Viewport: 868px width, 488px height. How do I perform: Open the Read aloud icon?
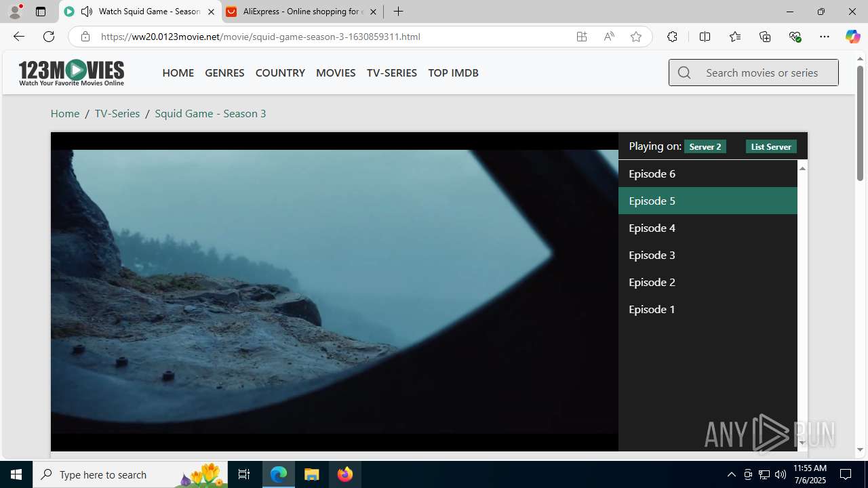(x=609, y=37)
